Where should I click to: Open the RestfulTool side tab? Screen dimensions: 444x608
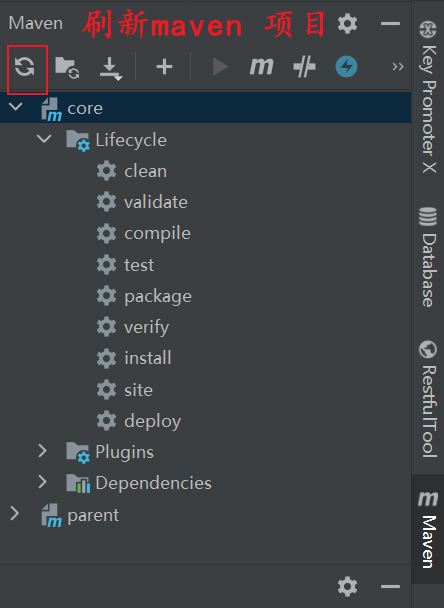point(428,399)
